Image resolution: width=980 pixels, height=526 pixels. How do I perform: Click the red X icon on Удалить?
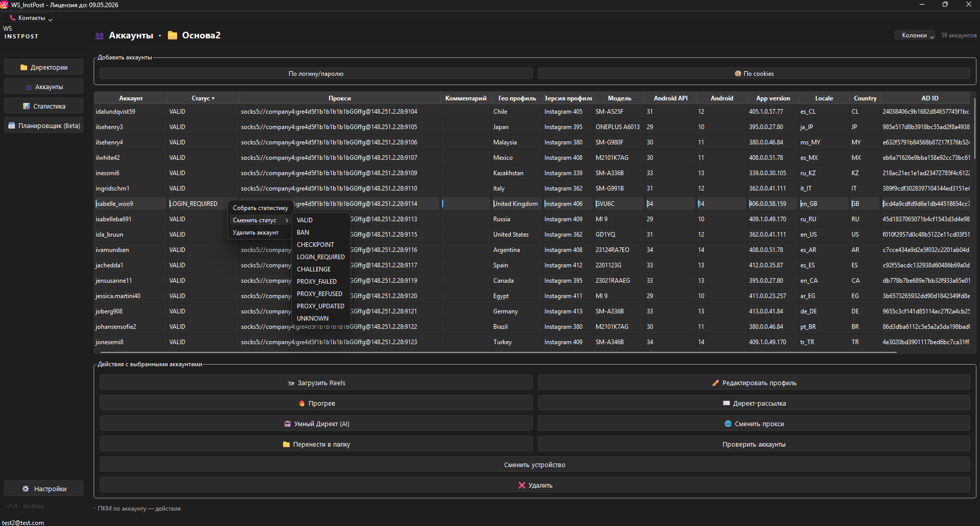(521, 486)
